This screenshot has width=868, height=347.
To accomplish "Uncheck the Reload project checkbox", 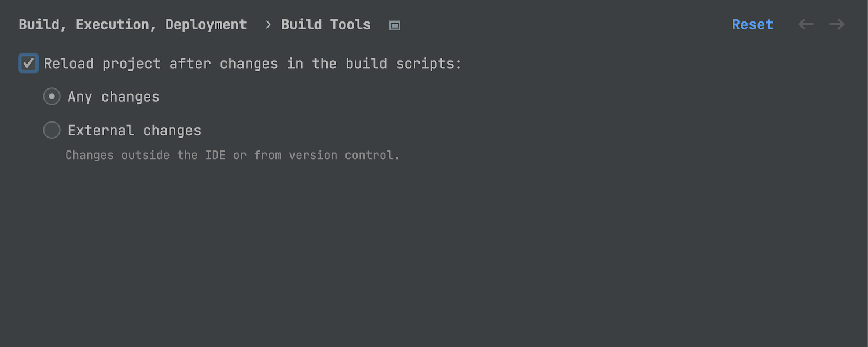I will pyautogui.click(x=28, y=63).
